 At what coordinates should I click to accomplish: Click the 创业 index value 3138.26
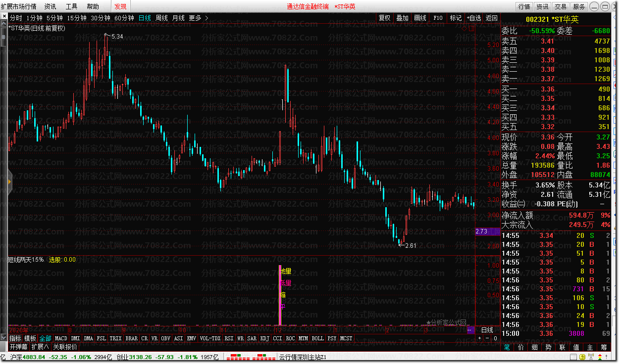click(141, 357)
